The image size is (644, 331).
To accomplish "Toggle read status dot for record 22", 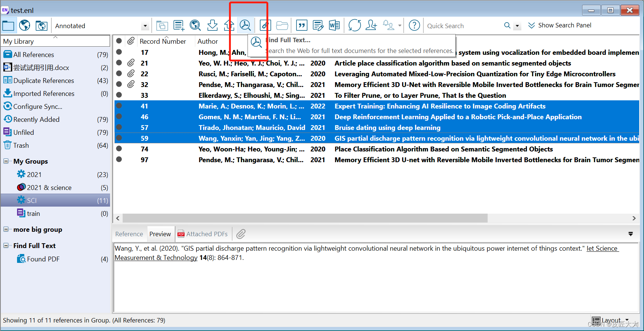I will point(119,73).
